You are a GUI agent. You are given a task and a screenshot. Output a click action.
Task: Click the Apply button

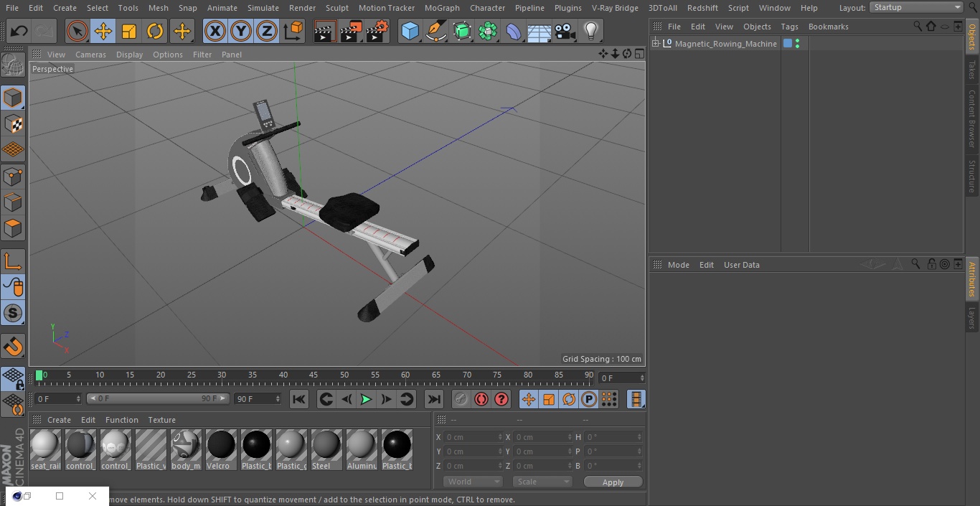613,482
